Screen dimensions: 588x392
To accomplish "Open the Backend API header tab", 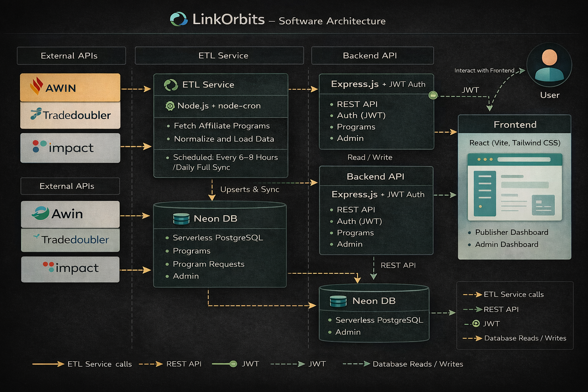I will [x=372, y=56].
